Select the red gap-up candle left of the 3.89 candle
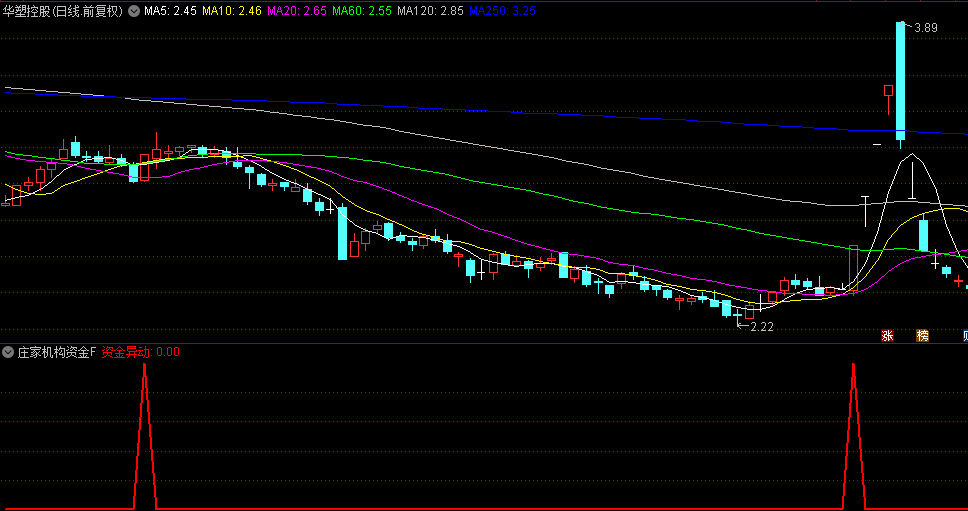Image resolution: width=968 pixels, height=511 pixels. tap(888, 91)
